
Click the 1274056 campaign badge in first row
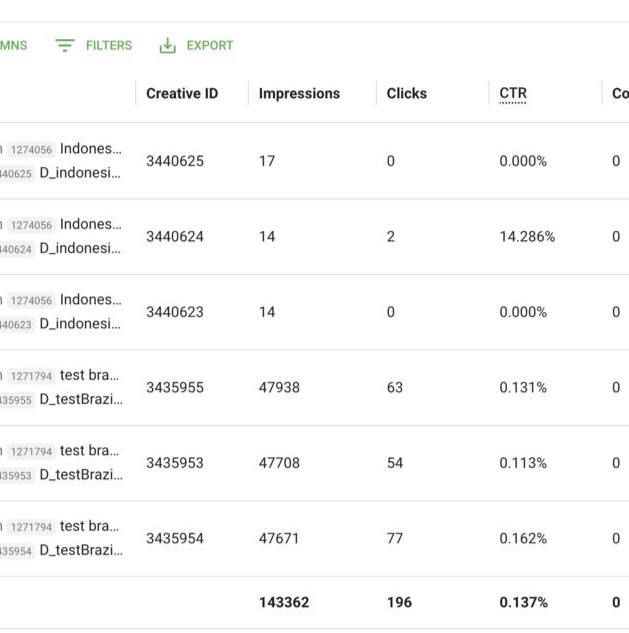coord(31,150)
